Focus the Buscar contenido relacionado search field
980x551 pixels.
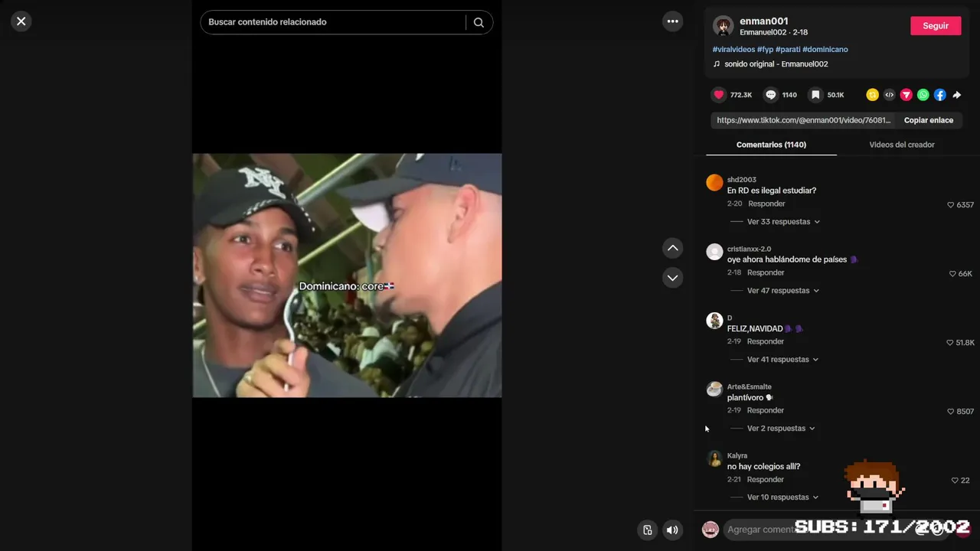pos(333,22)
